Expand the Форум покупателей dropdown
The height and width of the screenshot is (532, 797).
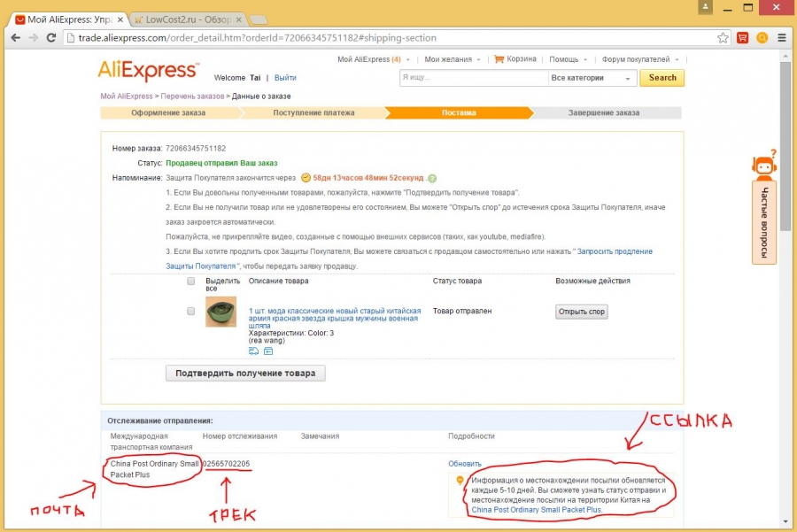click(677, 60)
